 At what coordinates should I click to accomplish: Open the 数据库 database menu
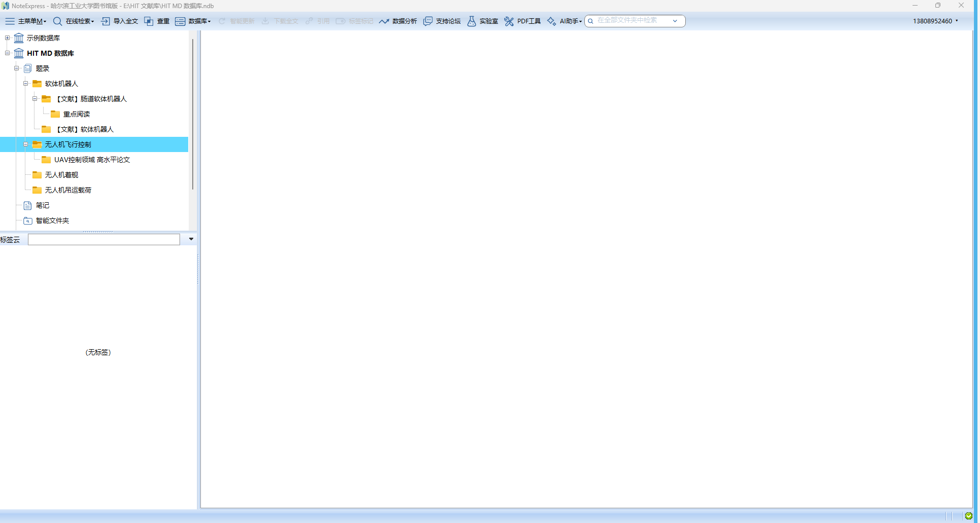(x=193, y=21)
